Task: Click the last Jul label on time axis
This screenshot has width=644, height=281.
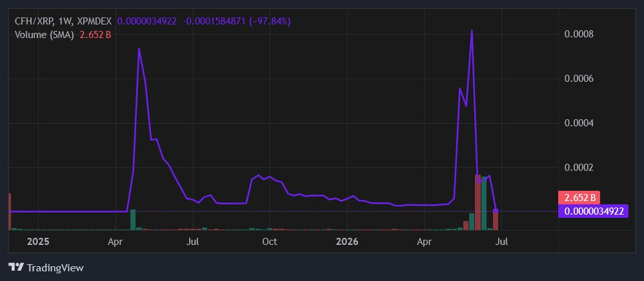Action: pos(501,242)
